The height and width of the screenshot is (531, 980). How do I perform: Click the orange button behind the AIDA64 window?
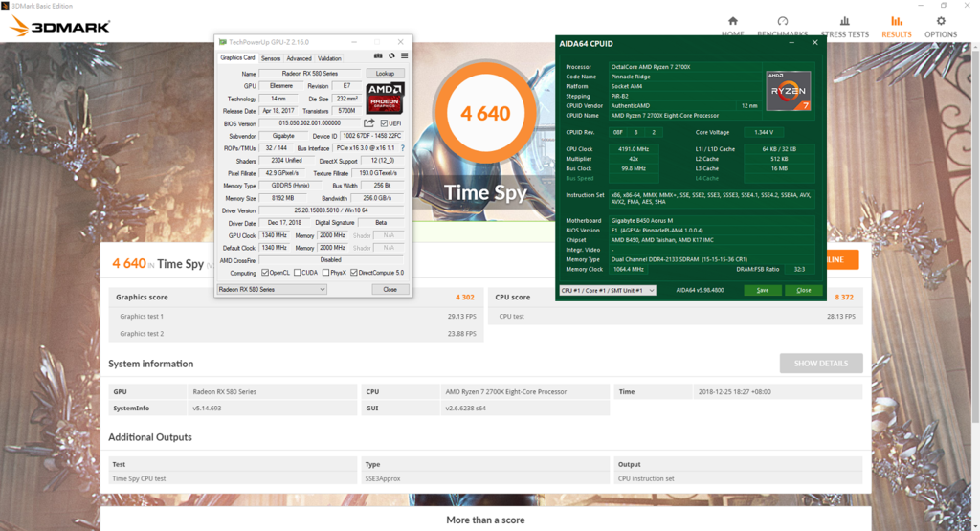click(842, 259)
